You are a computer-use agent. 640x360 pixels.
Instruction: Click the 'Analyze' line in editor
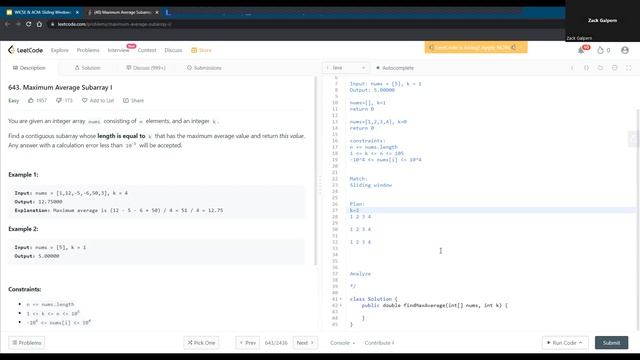(360, 273)
